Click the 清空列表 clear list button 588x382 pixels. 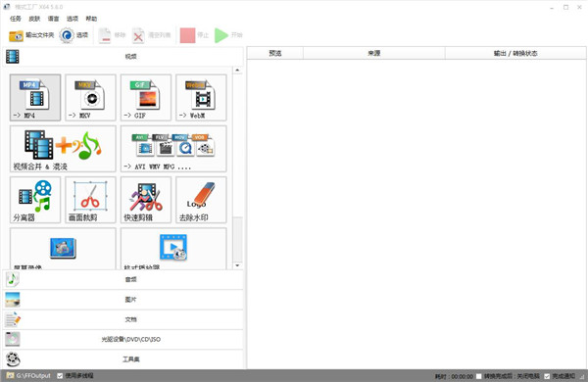[x=152, y=35]
